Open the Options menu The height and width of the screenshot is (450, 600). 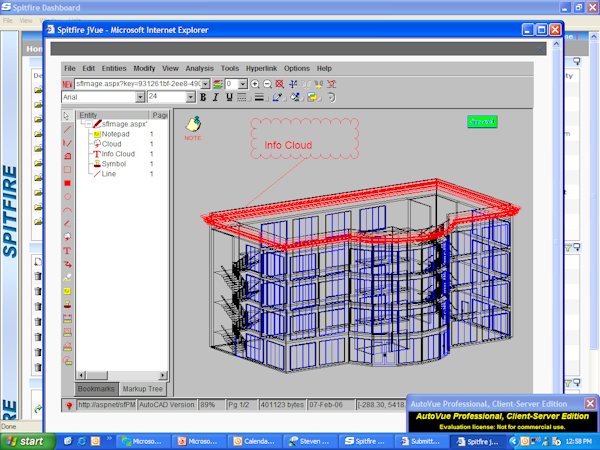tap(297, 68)
